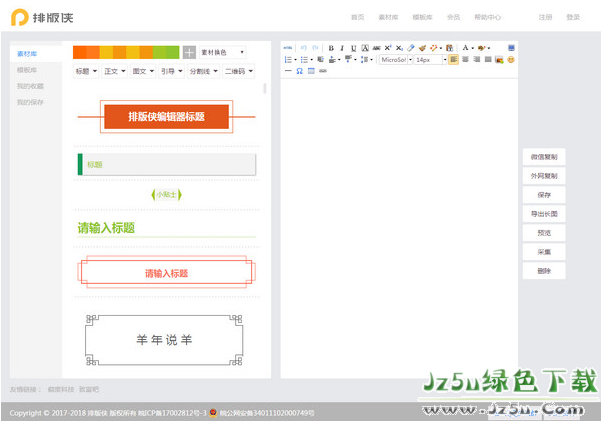Click the ordered list icon
The width and height of the screenshot is (604, 422).
coord(288,60)
